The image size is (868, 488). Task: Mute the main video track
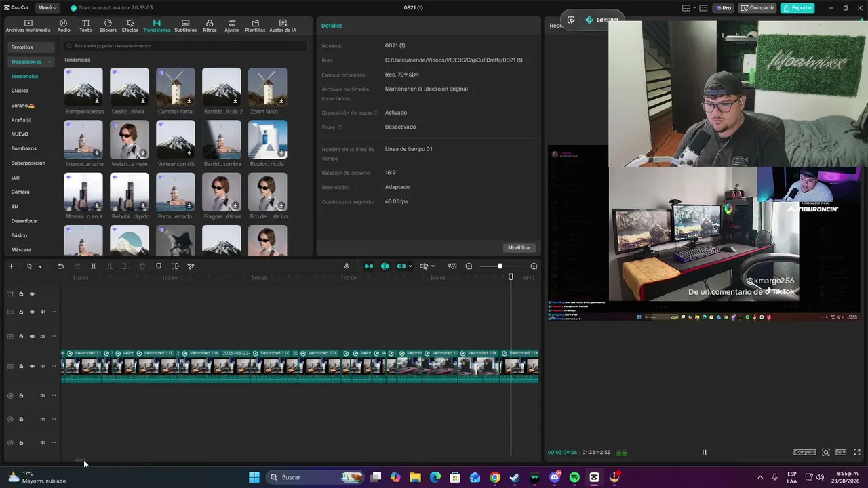click(43, 366)
